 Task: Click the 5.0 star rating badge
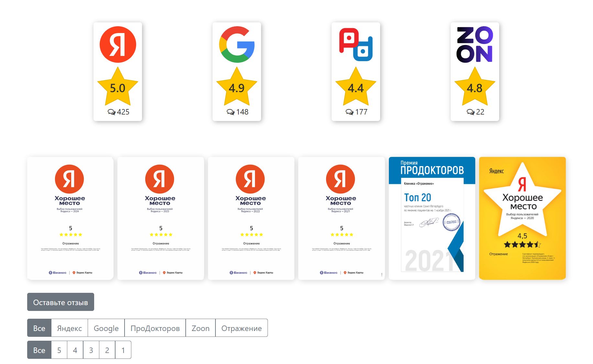click(118, 87)
